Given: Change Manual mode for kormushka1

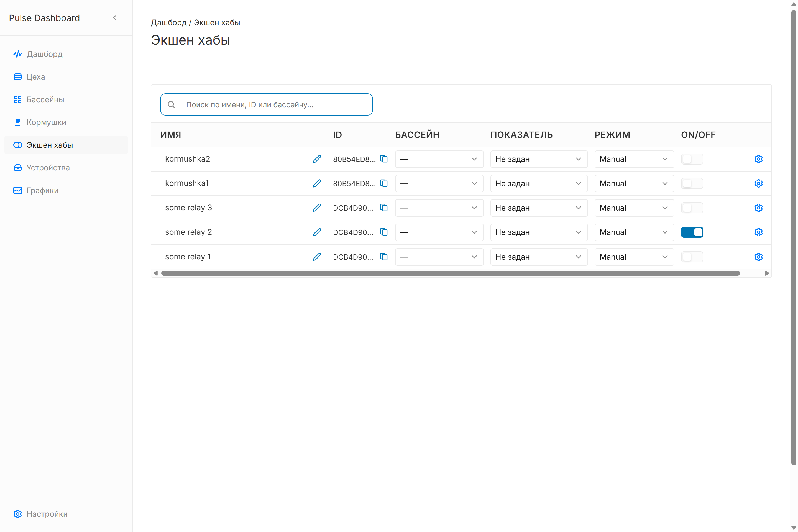Looking at the screenshot, I should 634,183.
